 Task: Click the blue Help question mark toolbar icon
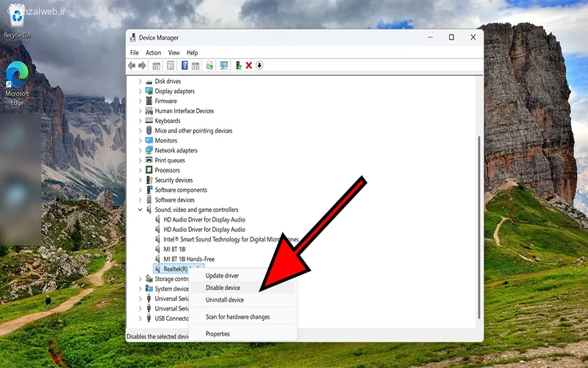[184, 66]
